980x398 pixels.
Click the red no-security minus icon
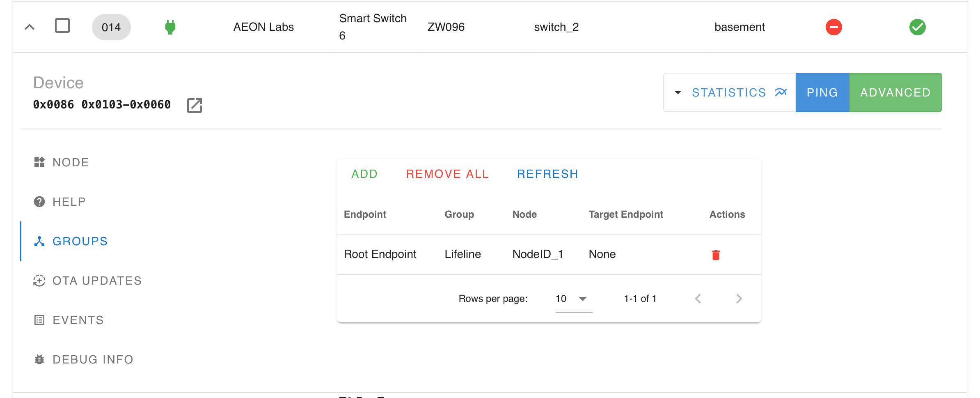(x=833, y=27)
